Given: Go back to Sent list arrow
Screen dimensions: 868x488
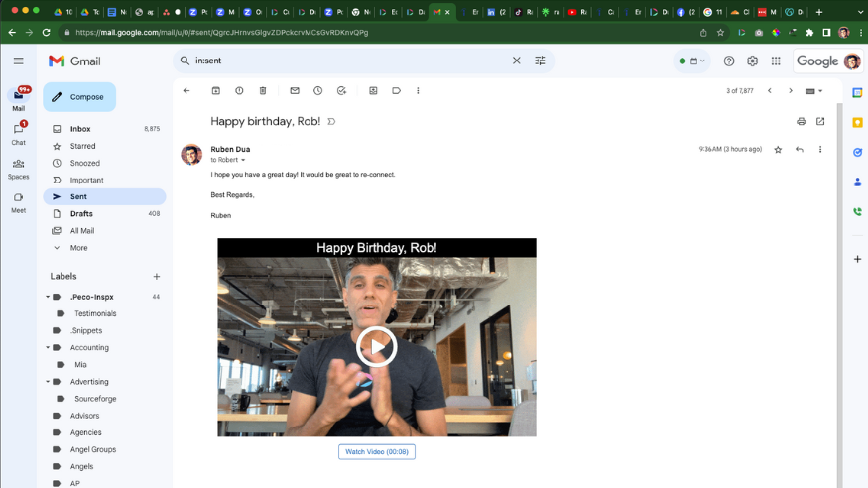Looking at the screenshot, I should pos(186,90).
